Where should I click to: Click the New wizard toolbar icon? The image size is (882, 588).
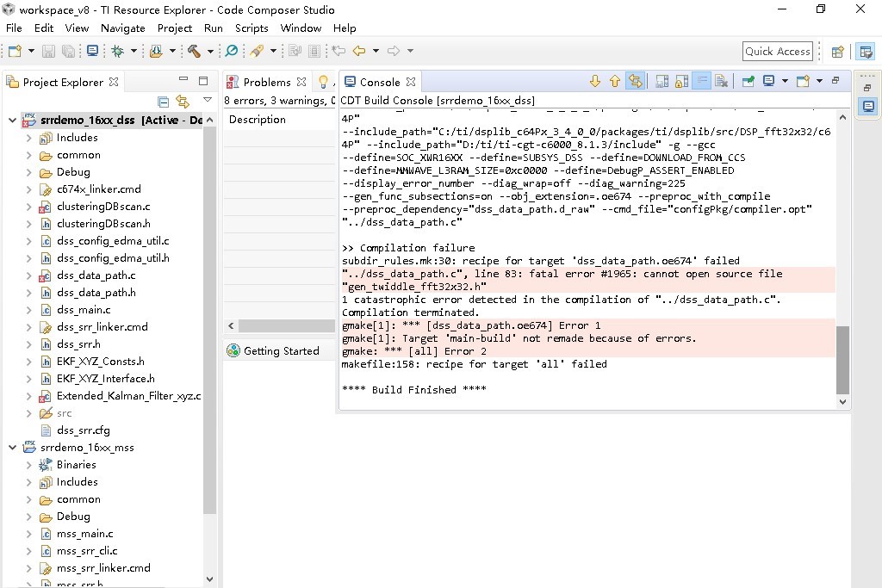(16, 51)
